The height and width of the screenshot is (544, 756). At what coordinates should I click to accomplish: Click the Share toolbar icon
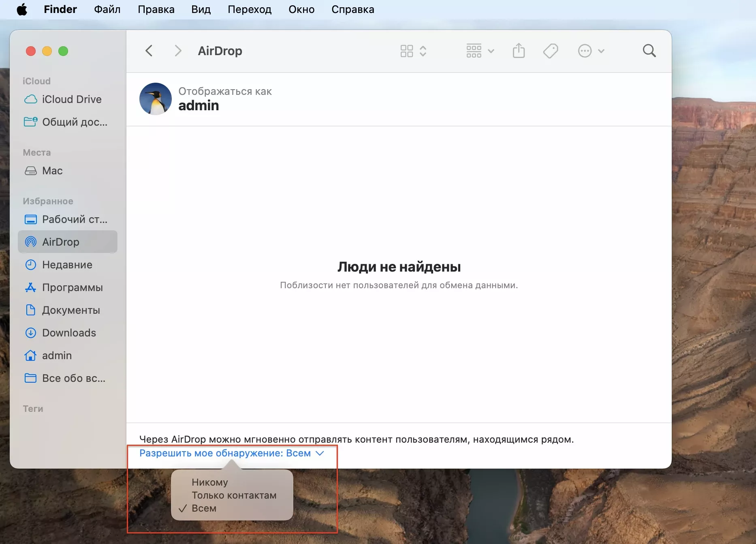pos(519,51)
